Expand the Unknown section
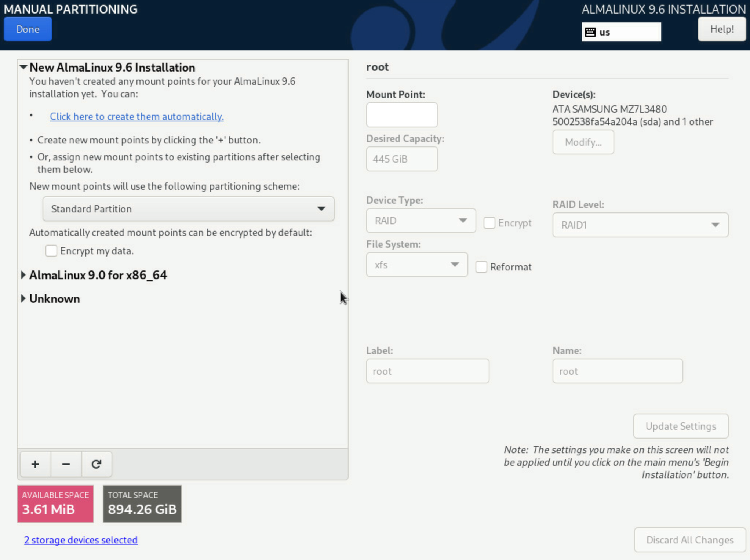 23,298
